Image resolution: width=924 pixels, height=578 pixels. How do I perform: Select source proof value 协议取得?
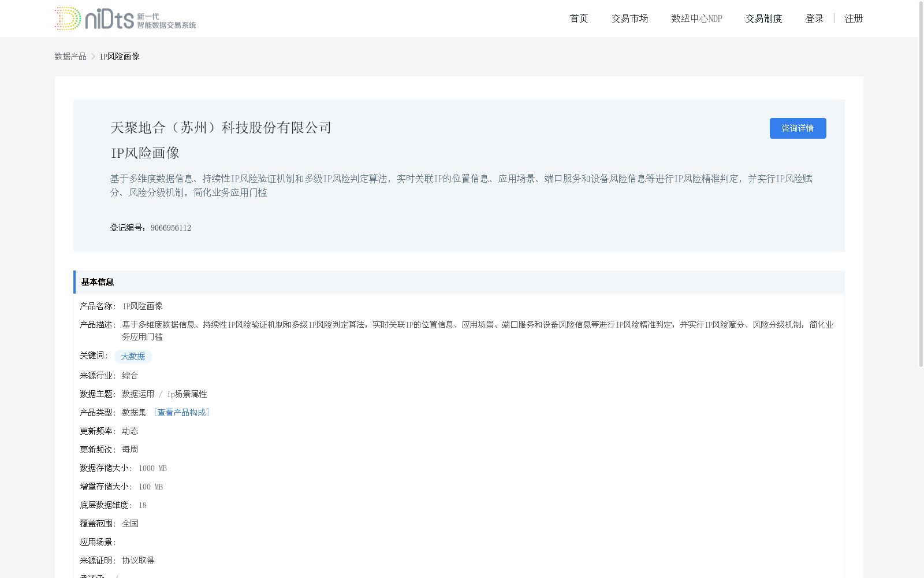click(138, 560)
